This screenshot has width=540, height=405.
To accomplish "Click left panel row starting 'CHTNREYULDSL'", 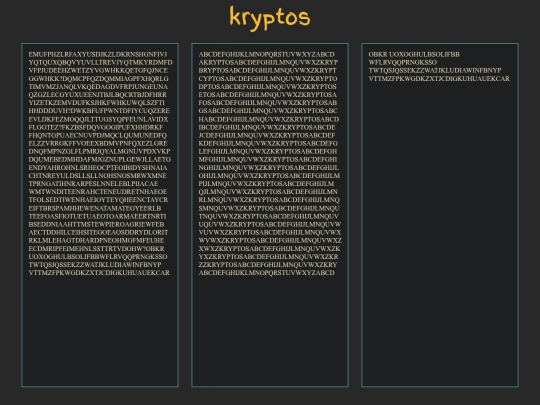I will pos(98,176).
